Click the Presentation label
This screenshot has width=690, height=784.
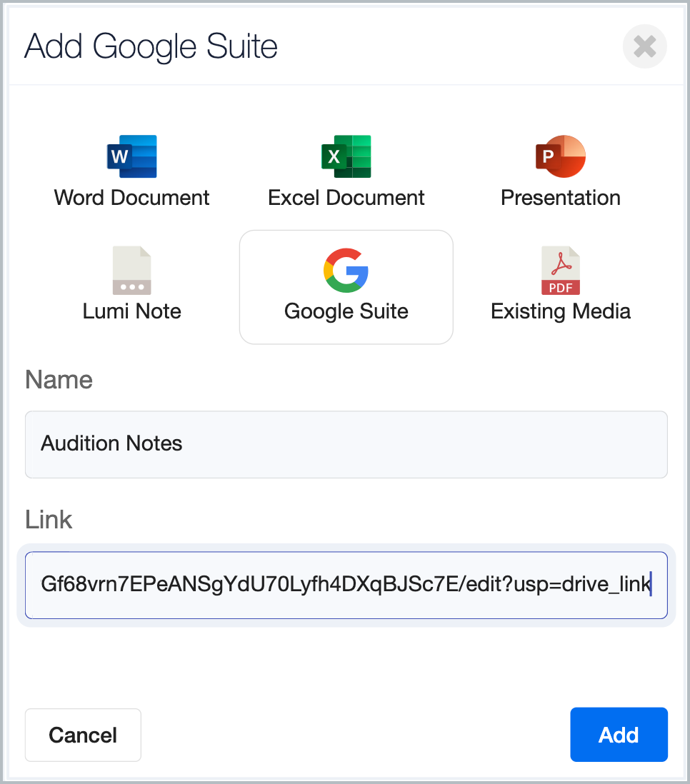point(561,198)
